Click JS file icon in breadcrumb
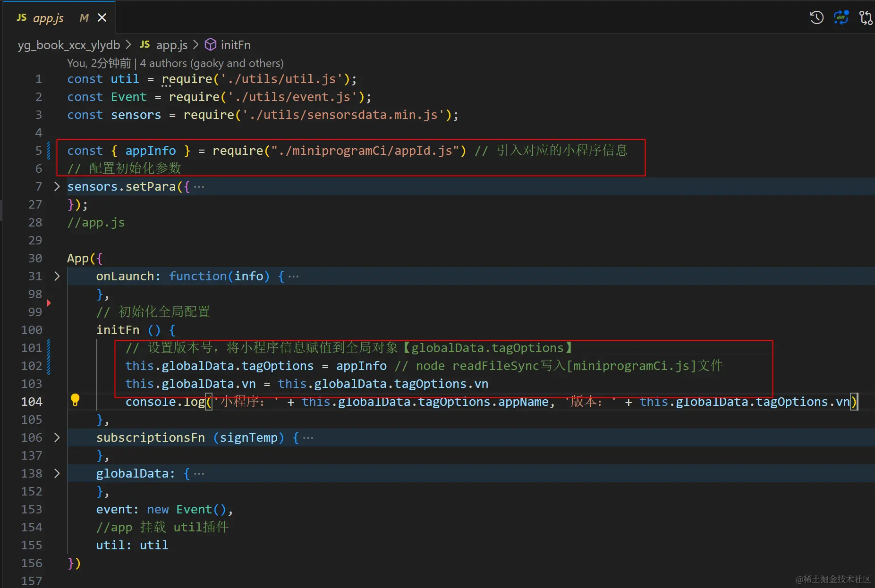The image size is (875, 588). click(x=145, y=44)
